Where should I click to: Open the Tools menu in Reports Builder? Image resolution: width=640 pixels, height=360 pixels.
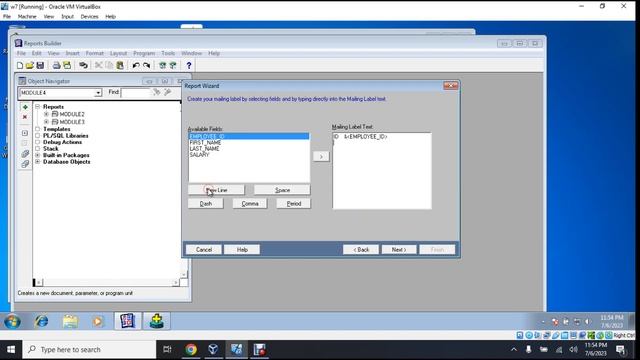click(168, 53)
